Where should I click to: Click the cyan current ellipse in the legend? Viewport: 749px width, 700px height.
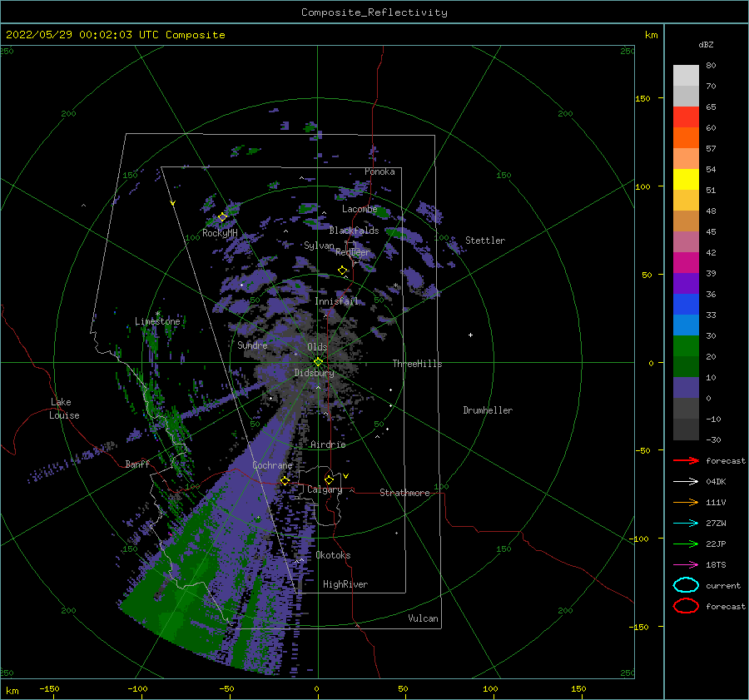coord(686,585)
